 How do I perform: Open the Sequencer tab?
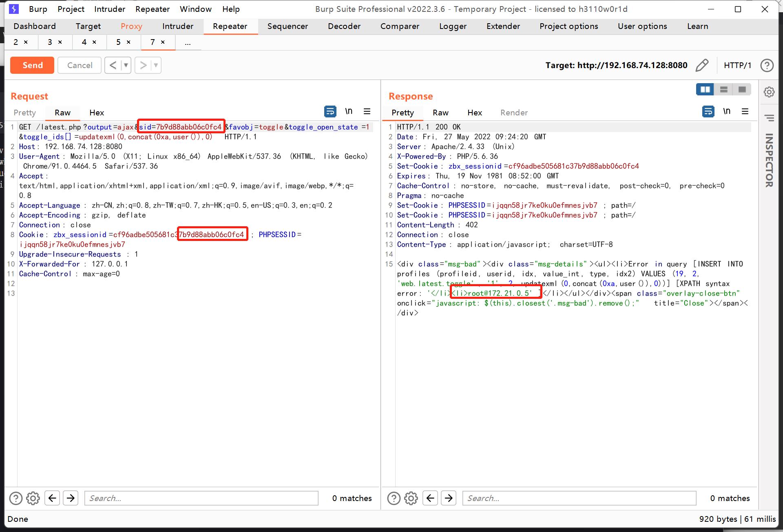pyautogui.click(x=288, y=26)
